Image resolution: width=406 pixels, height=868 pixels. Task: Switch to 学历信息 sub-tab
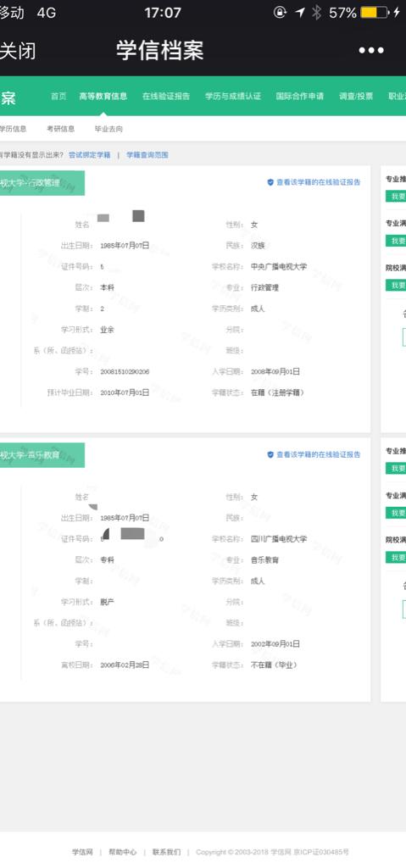point(13,129)
